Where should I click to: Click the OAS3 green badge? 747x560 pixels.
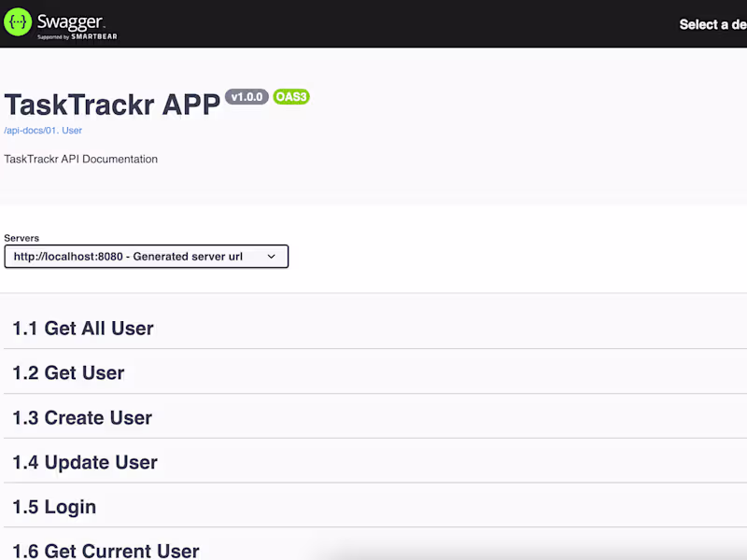291,97
